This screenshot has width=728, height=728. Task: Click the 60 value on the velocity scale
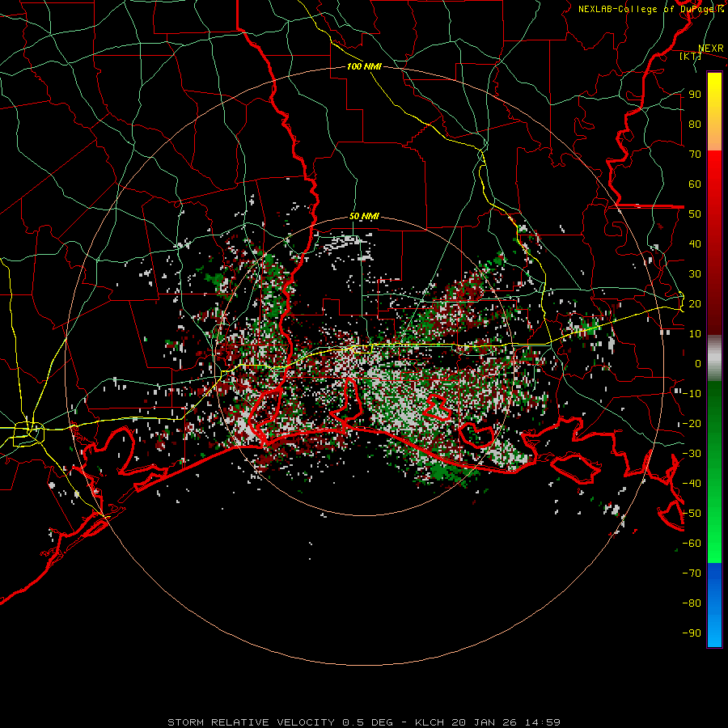695,184
